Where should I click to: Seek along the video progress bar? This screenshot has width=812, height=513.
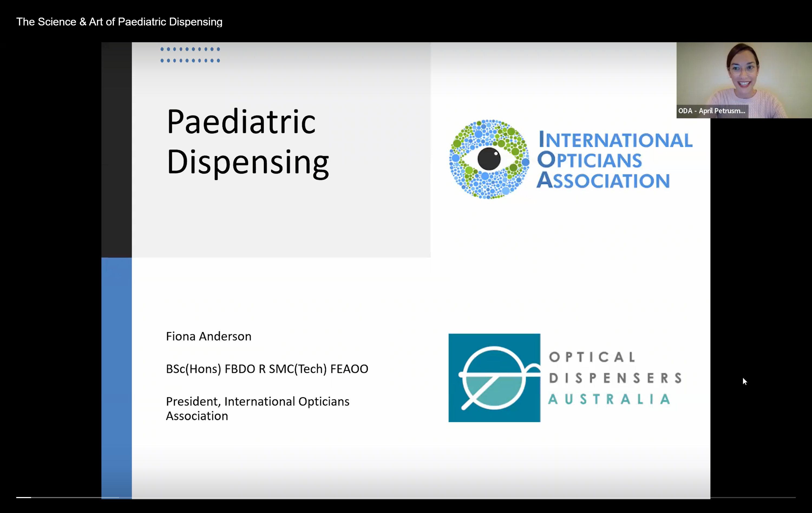pyautogui.click(x=406, y=497)
